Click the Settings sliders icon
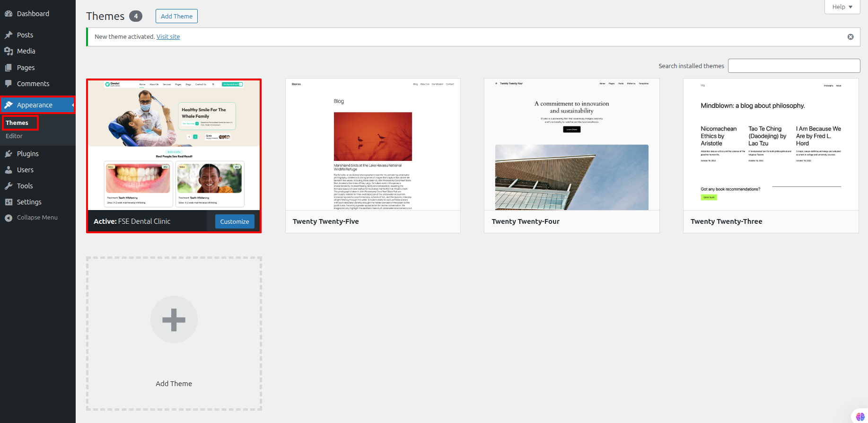This screenshot has height=423, width=868. (9, 202)
